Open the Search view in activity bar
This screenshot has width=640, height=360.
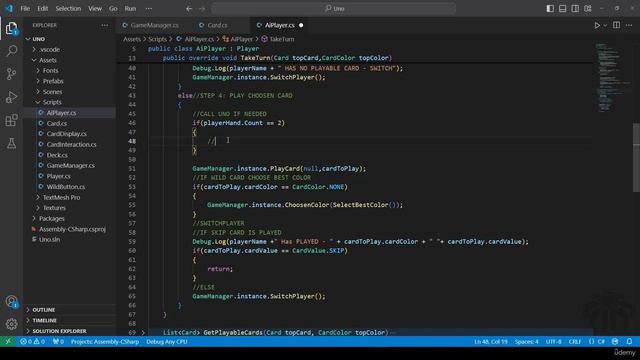(x=11, y=51)
